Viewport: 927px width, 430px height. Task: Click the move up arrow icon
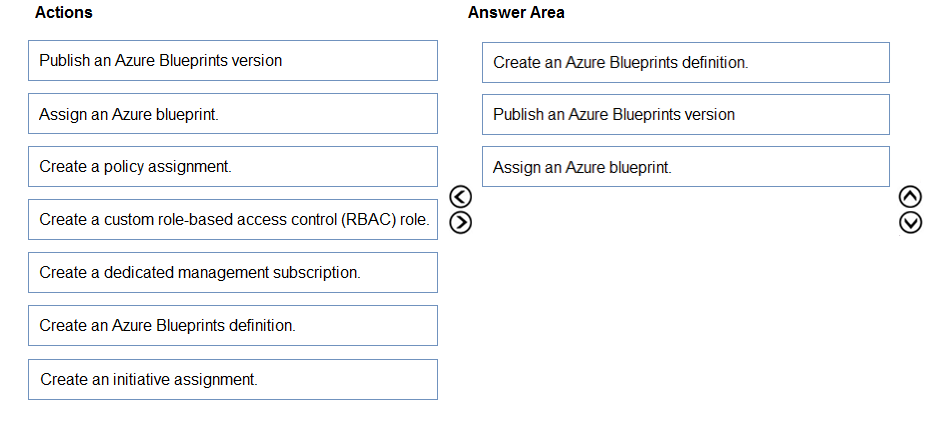click(x=911, y=199)
